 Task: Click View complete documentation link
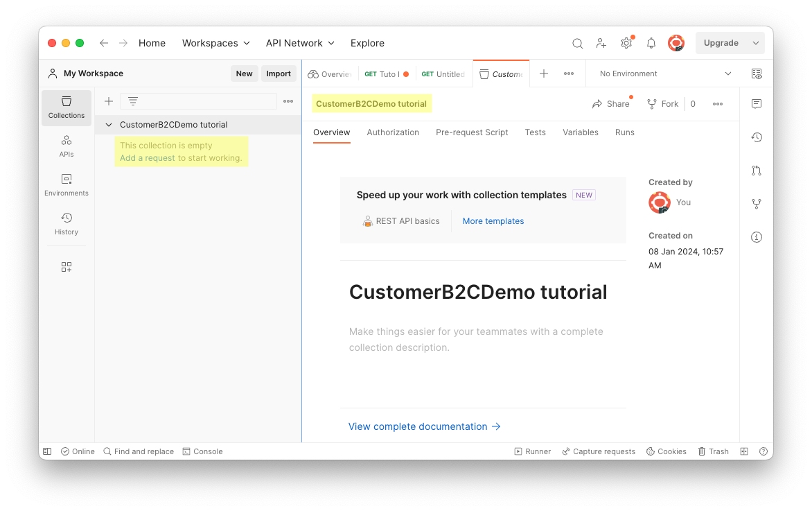point(424,426)
